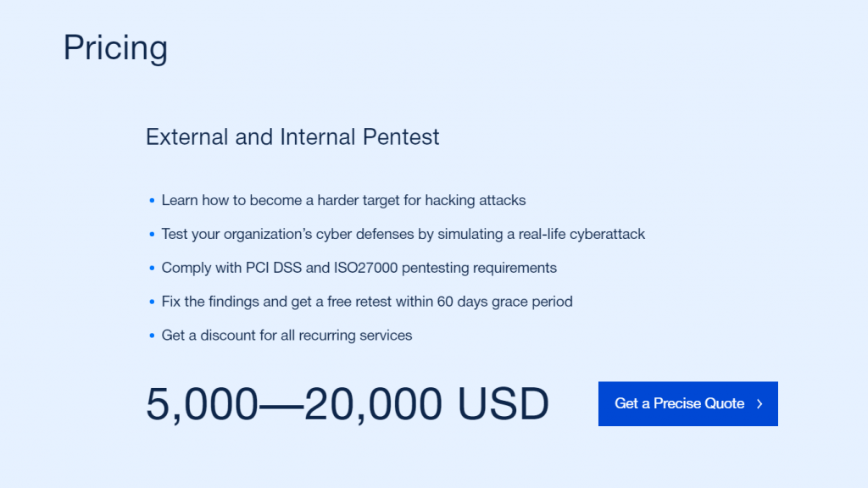The width and height of the screenshot is (868, 488).
Task: Click the USD label in the price
Action: coord(504,404)
